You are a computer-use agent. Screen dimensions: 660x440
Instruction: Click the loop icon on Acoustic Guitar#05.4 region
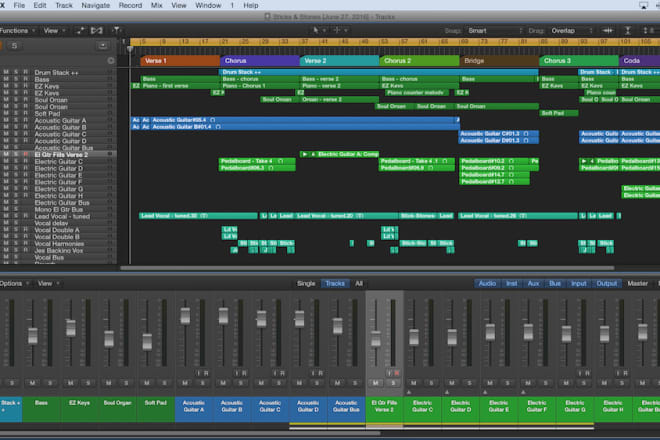(x=213, y=120)
